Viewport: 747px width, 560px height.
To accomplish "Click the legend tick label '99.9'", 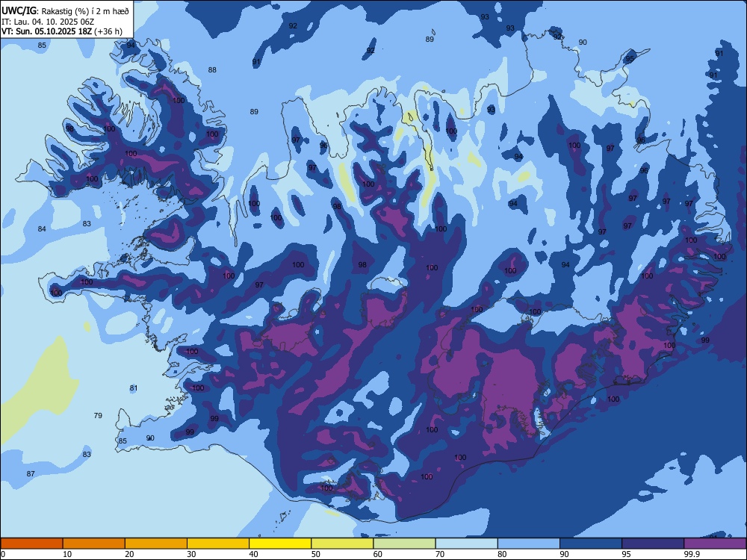I will [692, 554].
